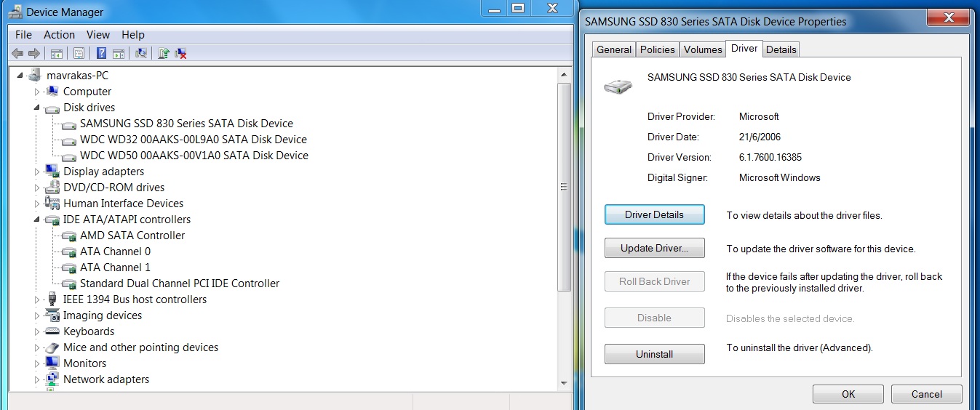Click the IEEE 1394 Bus host controllers icon

point(52,299)
